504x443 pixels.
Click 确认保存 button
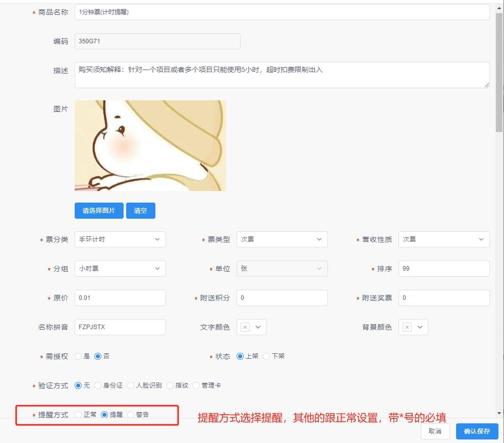pos(477,431)
